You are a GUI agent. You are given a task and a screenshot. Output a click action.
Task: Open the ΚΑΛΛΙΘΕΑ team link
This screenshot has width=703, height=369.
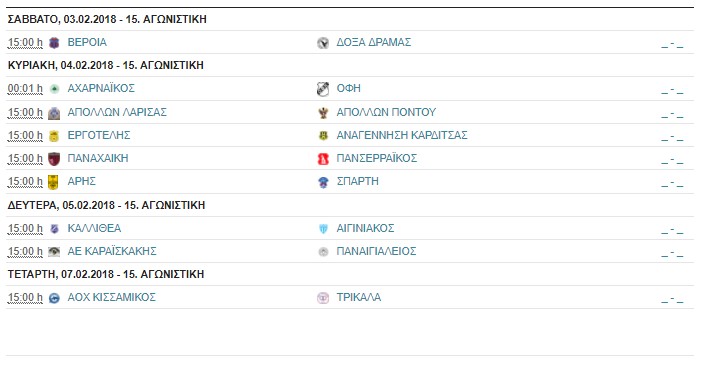click(x=94, y=228)
